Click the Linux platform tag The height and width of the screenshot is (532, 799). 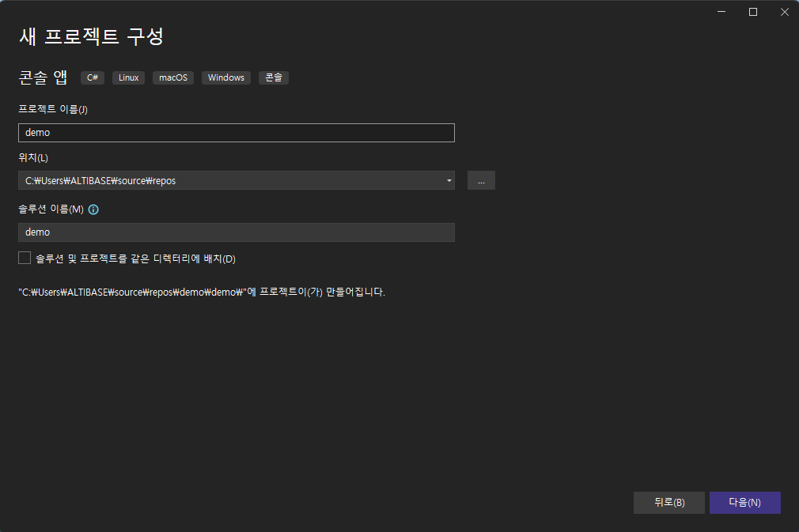(x=128, y=77)
